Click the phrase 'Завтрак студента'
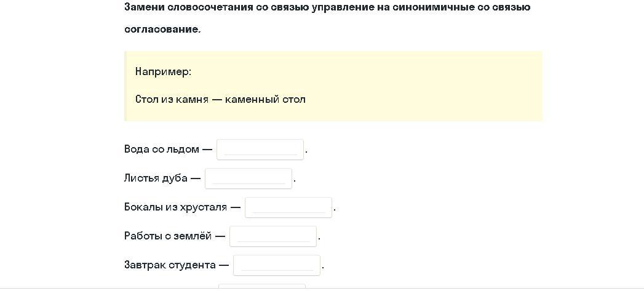644x293 pixels. click(170, 265)
